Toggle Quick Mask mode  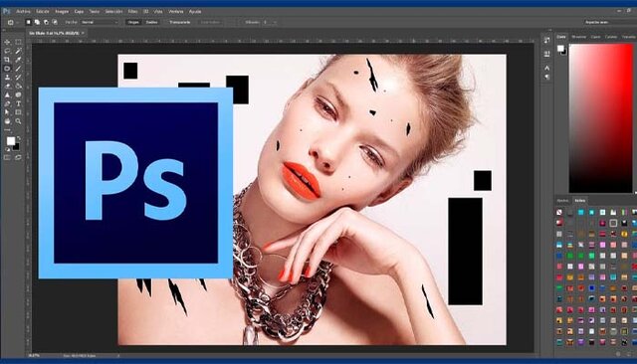tap(7, 157)
